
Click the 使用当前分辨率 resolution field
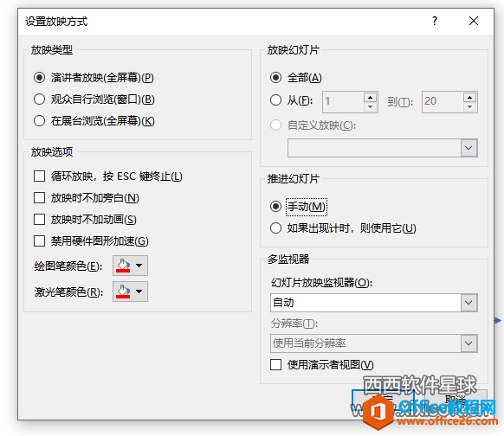(x=365, y=343)
